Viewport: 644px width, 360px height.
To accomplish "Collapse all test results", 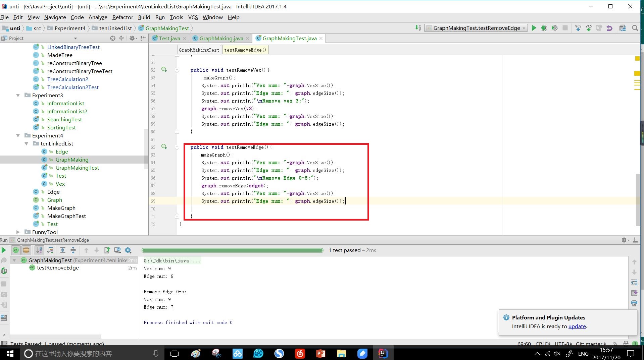I will [x=73, y=250].
